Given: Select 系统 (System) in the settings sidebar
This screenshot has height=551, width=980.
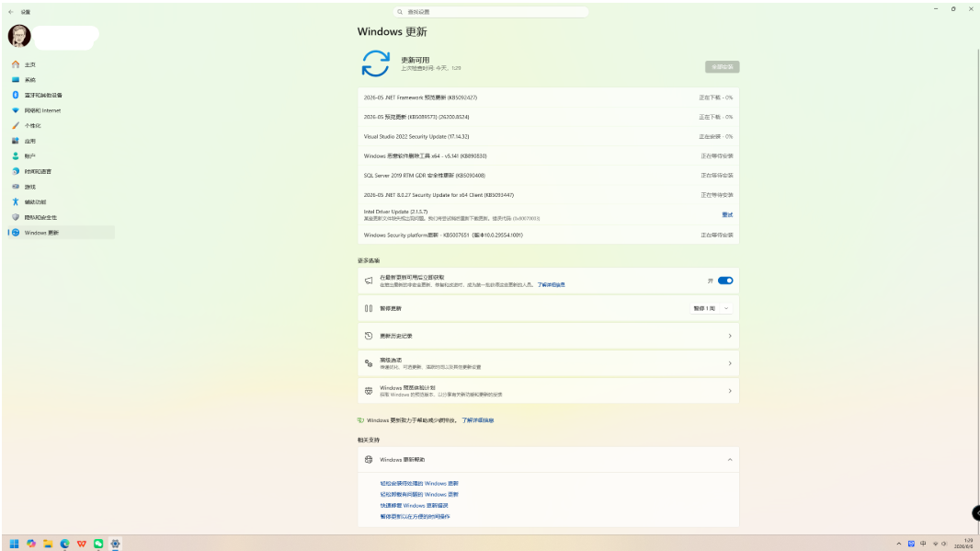Looking at the screenshot, I should pos(62,80).
